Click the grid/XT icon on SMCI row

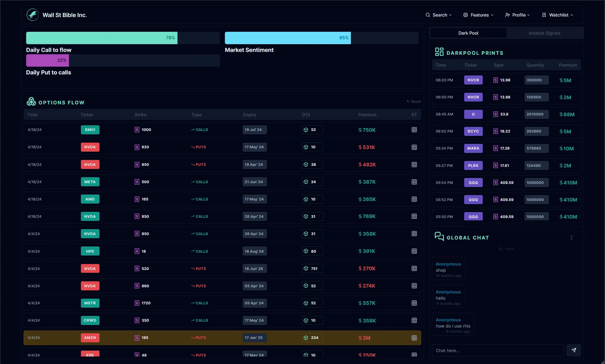coord(414,129)
